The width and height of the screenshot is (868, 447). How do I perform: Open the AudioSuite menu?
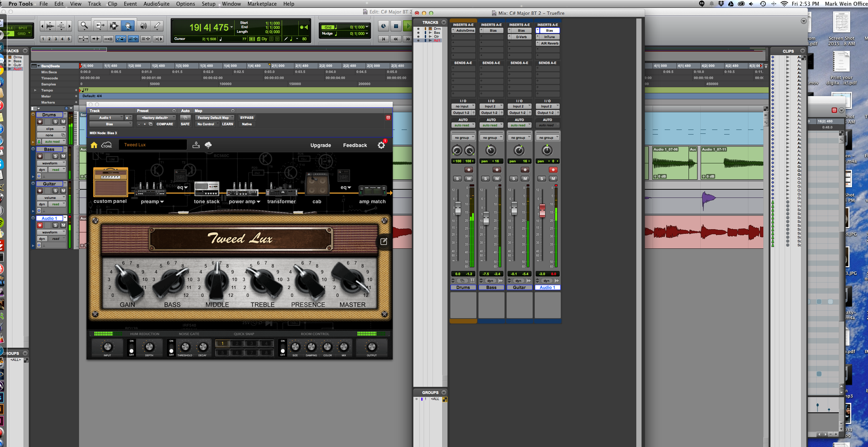pos(156,4)
